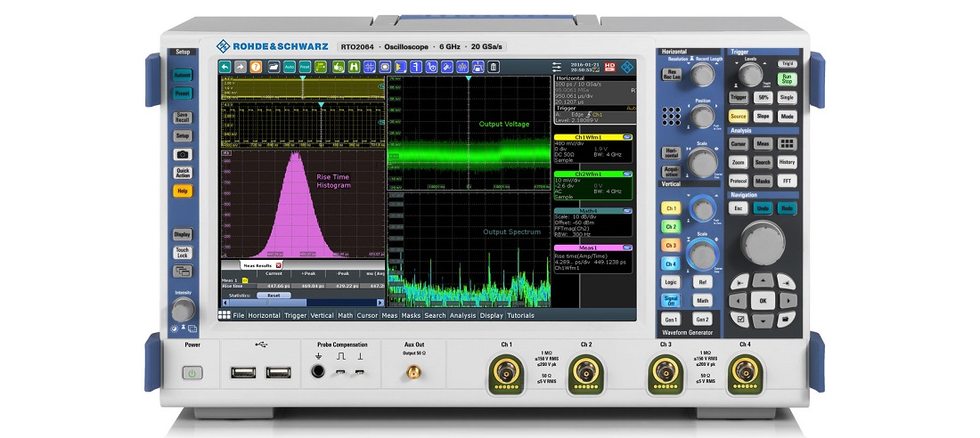980x438 pixels.
Task: Tap the Preset icon in the screen toolbar
Action: [x=305, y=67]
